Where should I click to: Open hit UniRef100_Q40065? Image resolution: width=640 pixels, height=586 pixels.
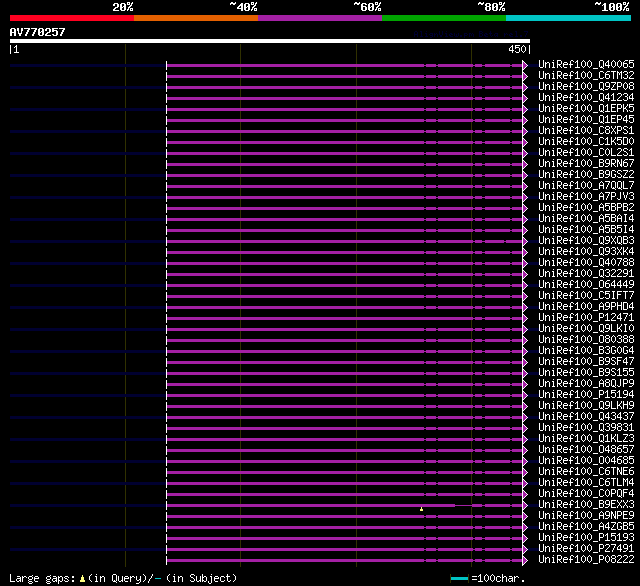pos(586,64)
